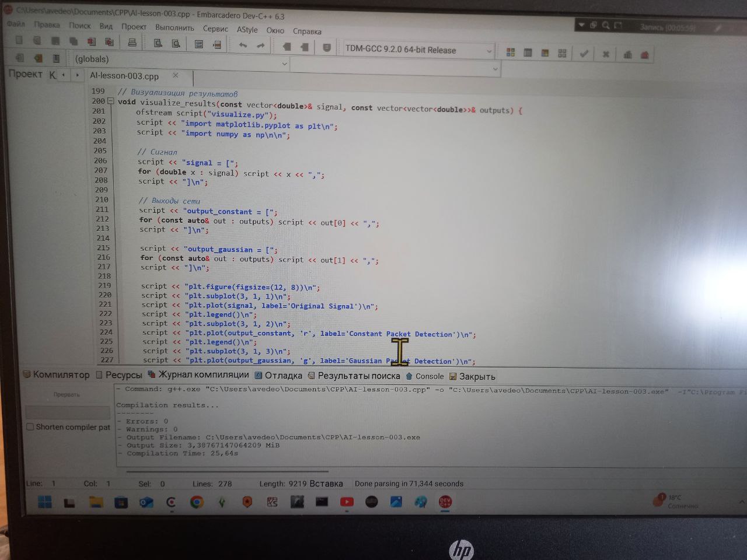Click the Print icon in toolbar
The height and width of the screenshot is (560, 747).
132,43
